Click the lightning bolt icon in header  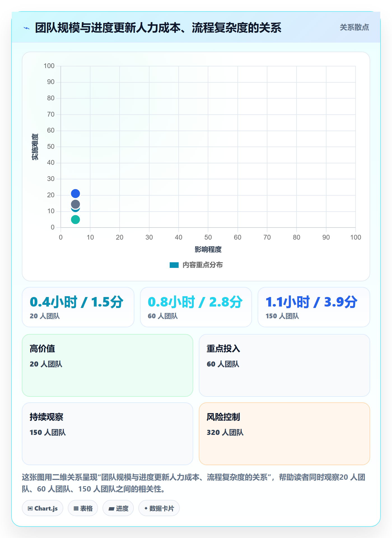[27, 28]
